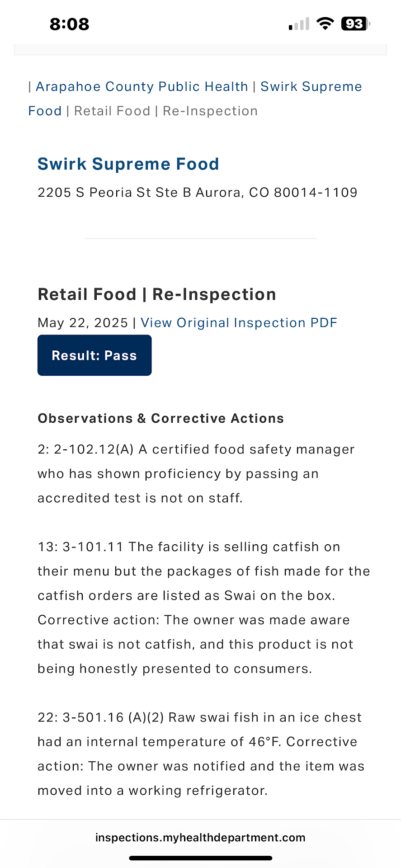Select the certified food safety manager observation
Screen dimensions: 401x868
[196, 473]
